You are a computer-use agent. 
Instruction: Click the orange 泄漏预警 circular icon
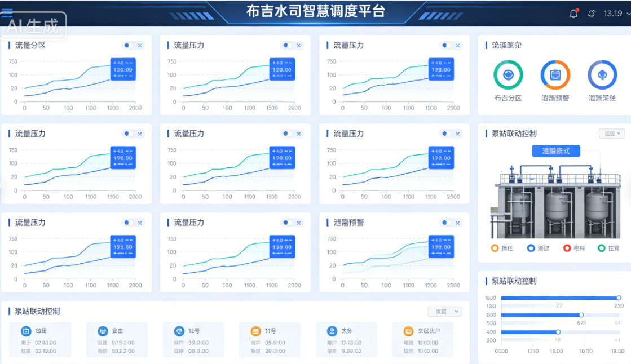click(555, 75)
